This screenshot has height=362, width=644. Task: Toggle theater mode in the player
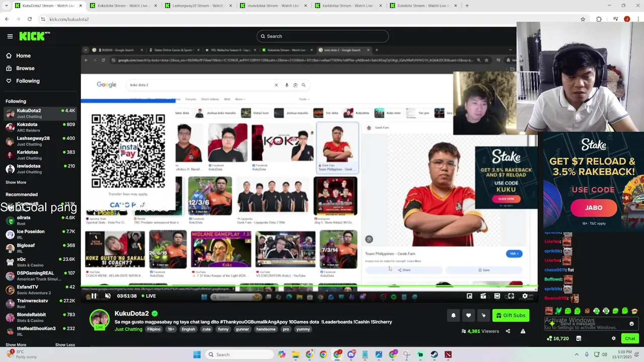(x=497, y=296)
